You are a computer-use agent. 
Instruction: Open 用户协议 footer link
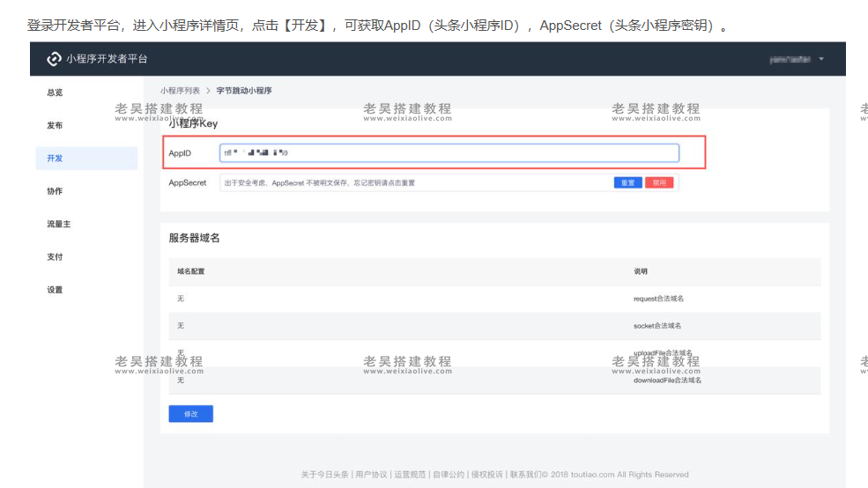(x=372, y=474)
